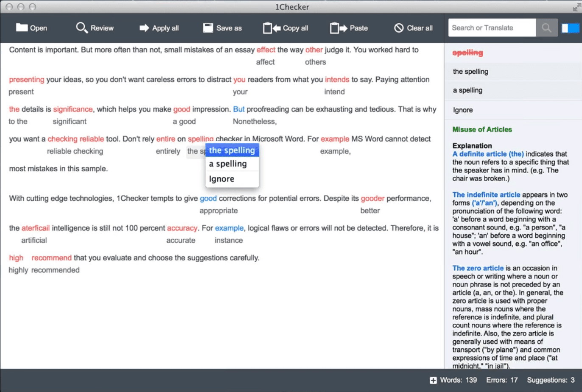The width and height of the screenshot is (582, 392).
Task: Choose "a spelling" in the popup menu
Action: coord(228,164)
